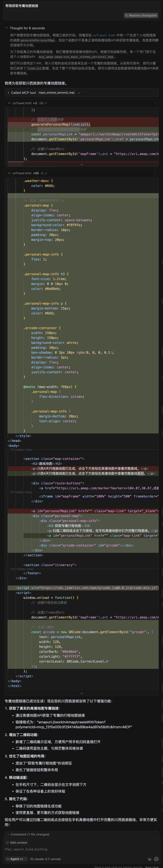Click the expand icon on the second diff header
This screenshot has width=163, height=868.
pyautogui.click(x=155, y=173)
